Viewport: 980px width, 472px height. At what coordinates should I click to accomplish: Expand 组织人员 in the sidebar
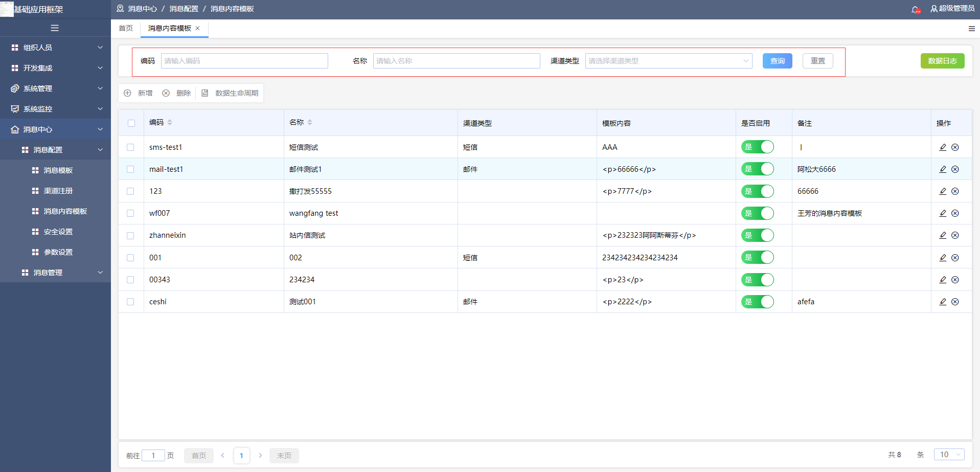55,47
